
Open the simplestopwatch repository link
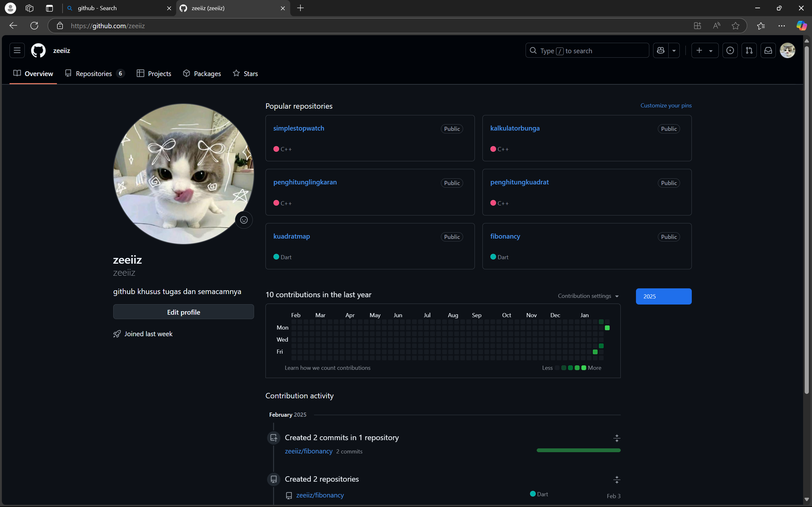pyautogui.click(x=298, y=128)
